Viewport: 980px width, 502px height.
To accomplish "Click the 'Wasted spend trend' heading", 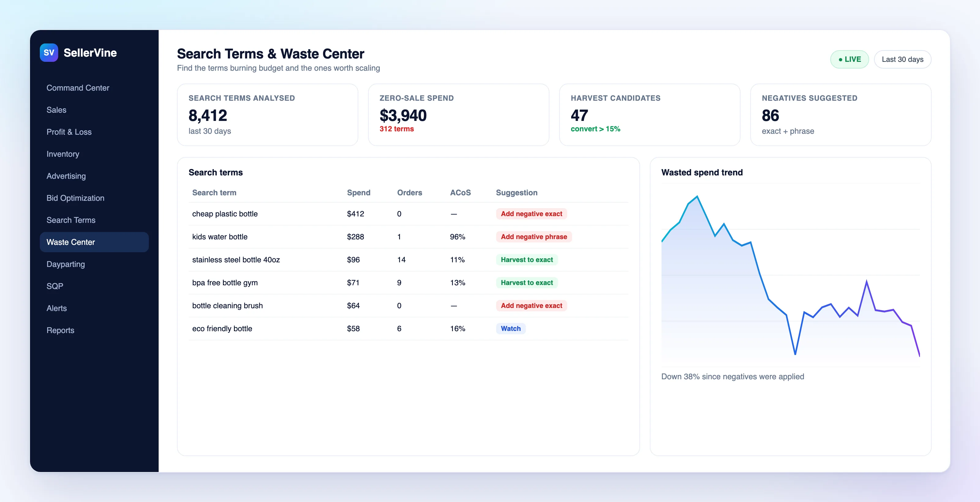I will pyautogui.click(x=702, y=172).
